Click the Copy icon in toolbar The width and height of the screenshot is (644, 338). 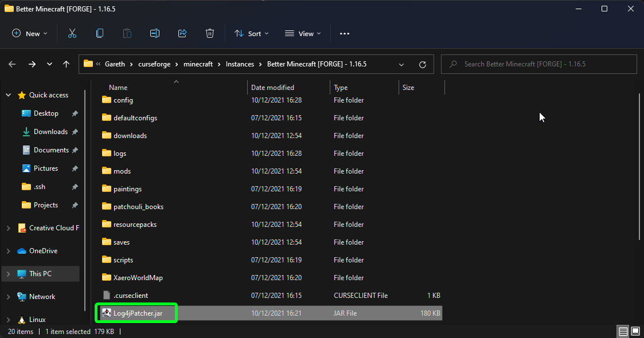[100, 34]
